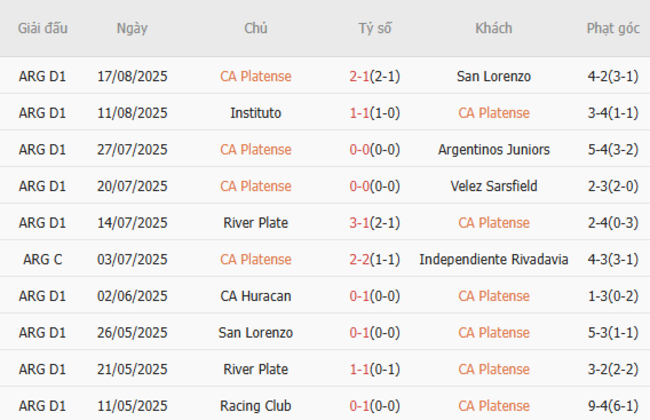Screen dimensions: 650x420
Task: Click San Lorenzo in the 26/05/2025 match
Action: (255, 332)
